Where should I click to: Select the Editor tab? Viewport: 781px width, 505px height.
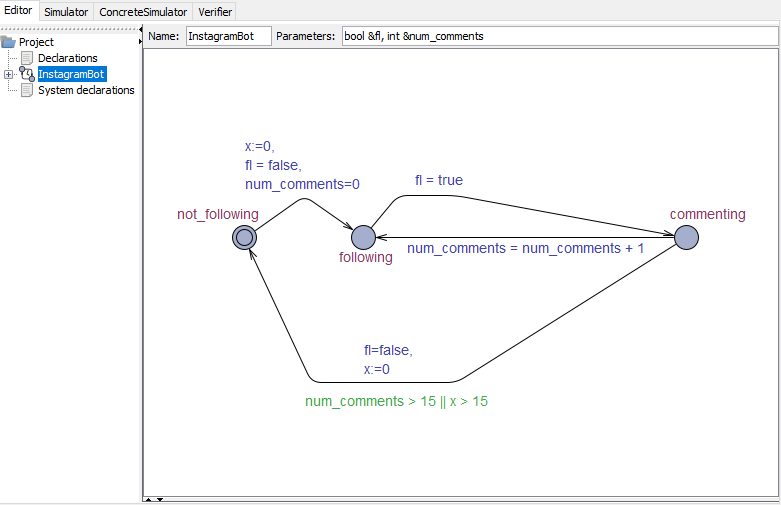[19, 12]
